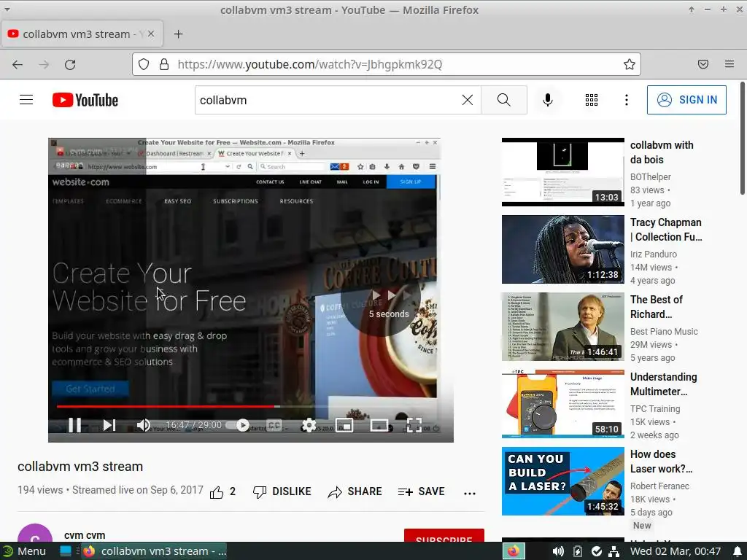Open a new Firefox tab
Image resolution: width=747 pixels, height=560 pixels.
[x=178, y=34]
